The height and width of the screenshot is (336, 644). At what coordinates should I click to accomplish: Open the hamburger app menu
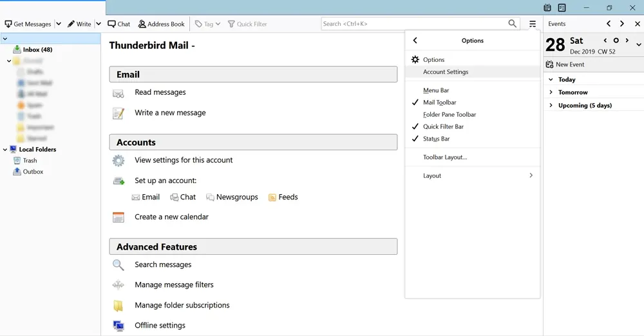pyautogui.click(x=533, y=24)
